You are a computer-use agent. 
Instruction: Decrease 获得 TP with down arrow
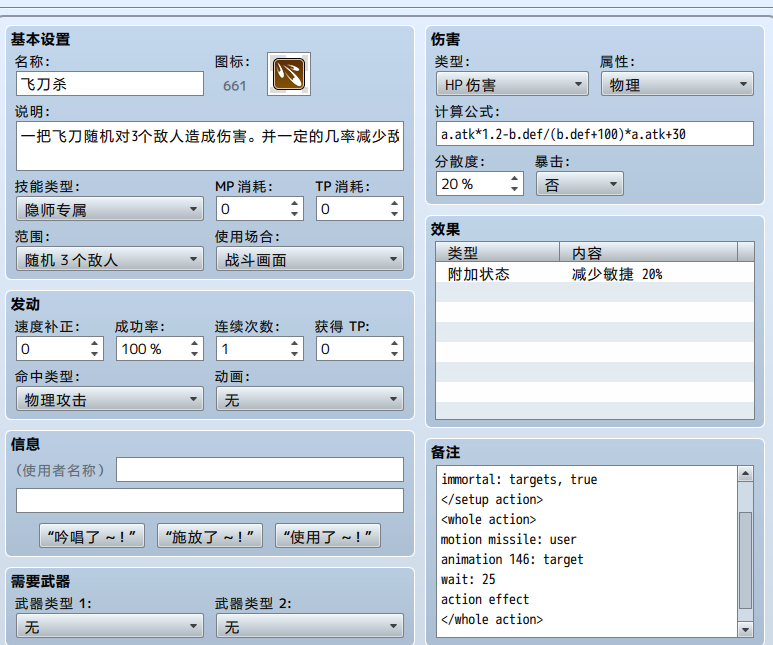[x=394, y=355]
